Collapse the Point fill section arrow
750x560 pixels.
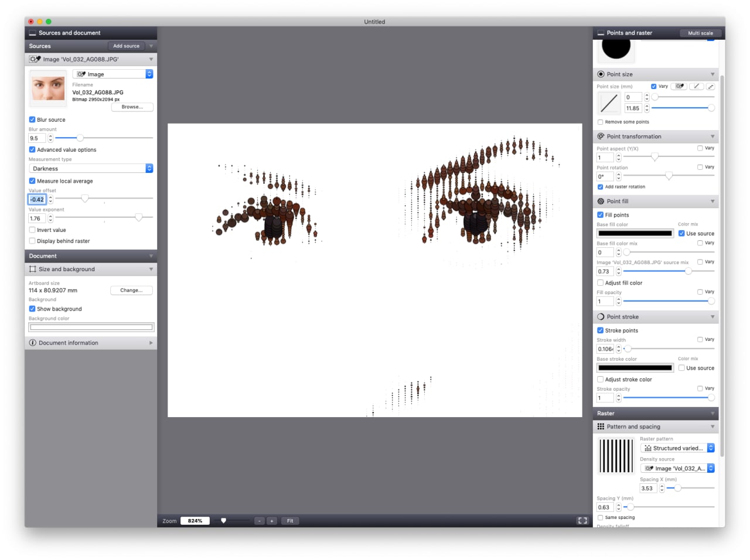[x=712, y=201]
